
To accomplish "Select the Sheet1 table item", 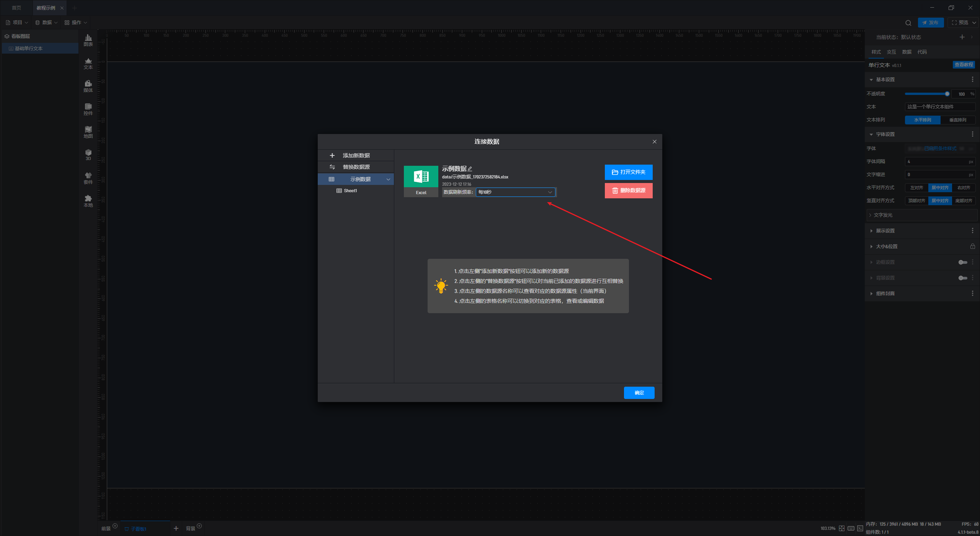I will (350, 191).
